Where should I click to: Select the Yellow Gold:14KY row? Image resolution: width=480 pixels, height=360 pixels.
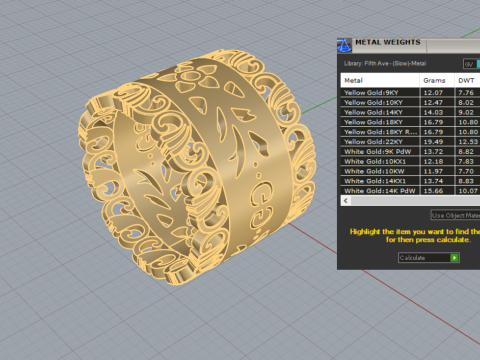pyautogui.click(x=410, y=112)
